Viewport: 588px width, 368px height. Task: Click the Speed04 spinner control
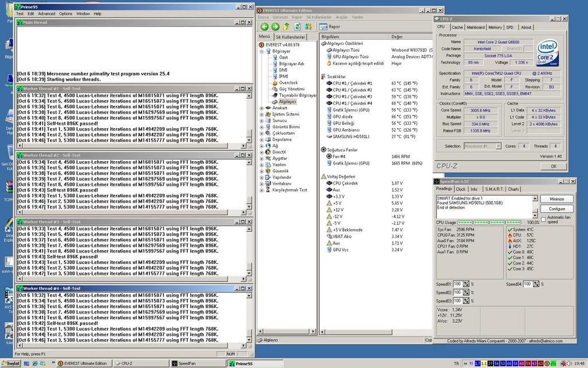pyautogui.click(x=536, y=284)
